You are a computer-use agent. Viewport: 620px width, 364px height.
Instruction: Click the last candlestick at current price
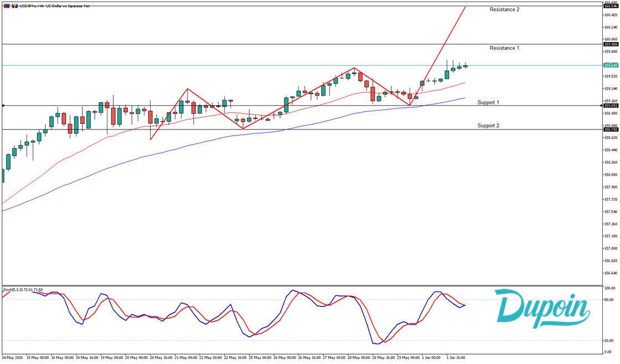466,66
